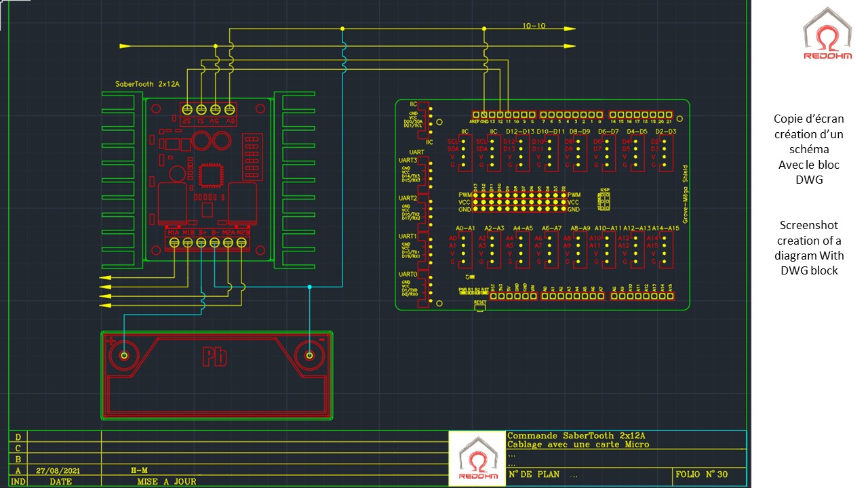Click the A14-A15 connector heading
Image resolution: width=868 pixels, height=488 pixels.
(665, 228)
